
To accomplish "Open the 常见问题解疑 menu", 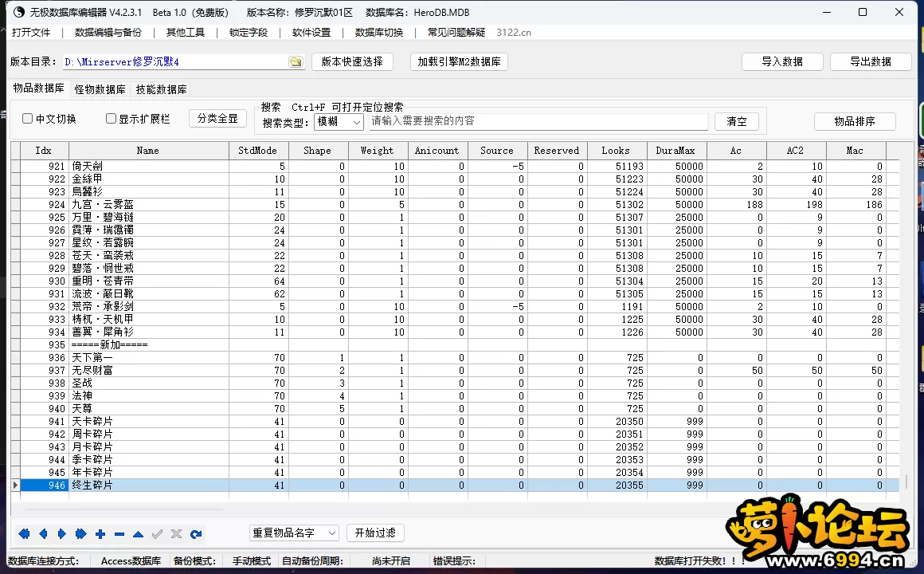I will point(456,33).
